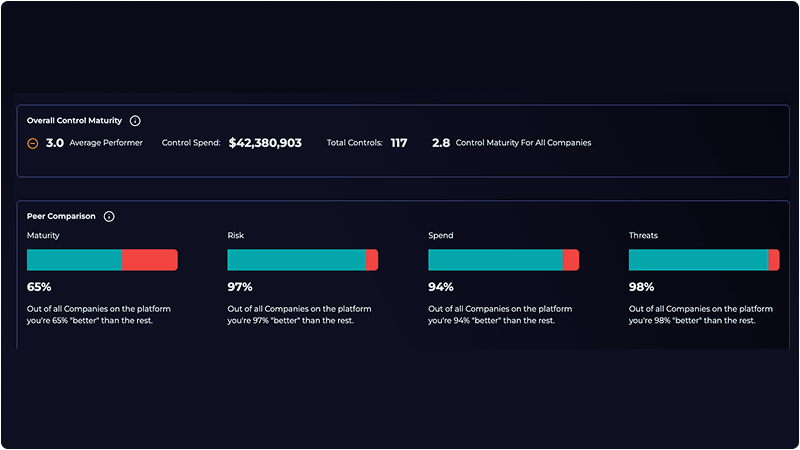The image size is (800, 450).
Task: Click the info icon beside Overall Control Maturity
Action: tap(135, 120)
